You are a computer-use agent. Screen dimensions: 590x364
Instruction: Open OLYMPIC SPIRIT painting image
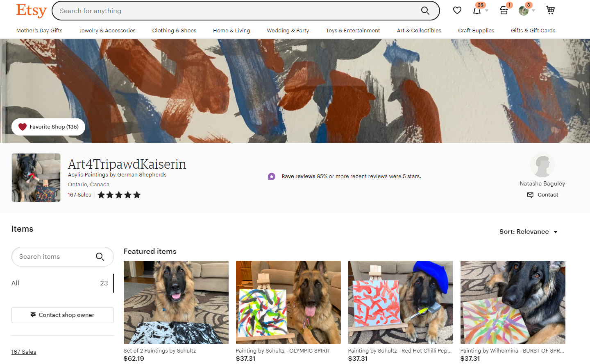pyautogui.click(x=288, y=302)
